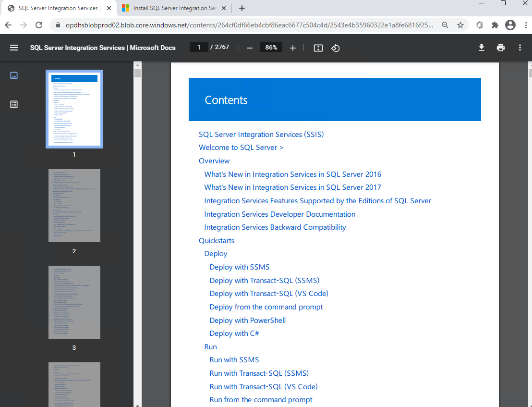Click the page count 2767 text
This screenshot has height=407, width=532.
(x=222, y=47)
